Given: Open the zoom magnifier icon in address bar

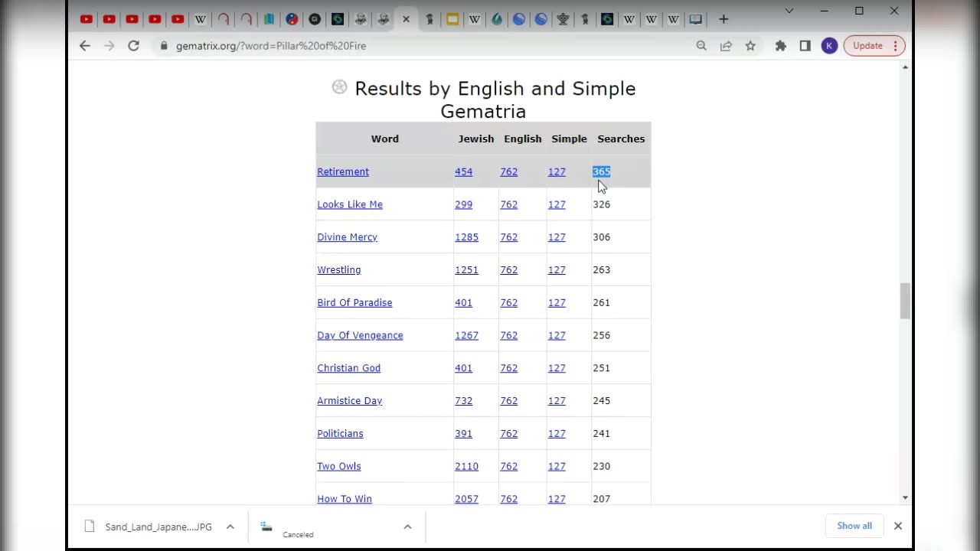Looking at the screenshot, I should click(701, 46).
